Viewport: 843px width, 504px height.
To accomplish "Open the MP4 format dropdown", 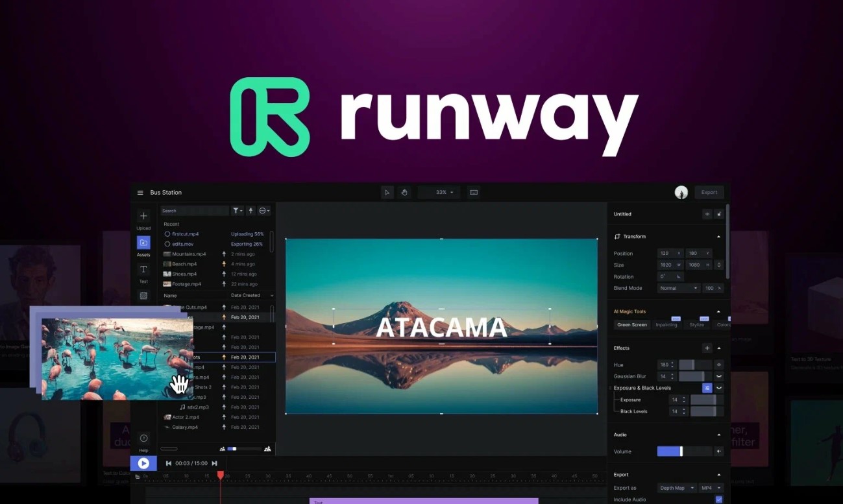I will click(711, 488).
